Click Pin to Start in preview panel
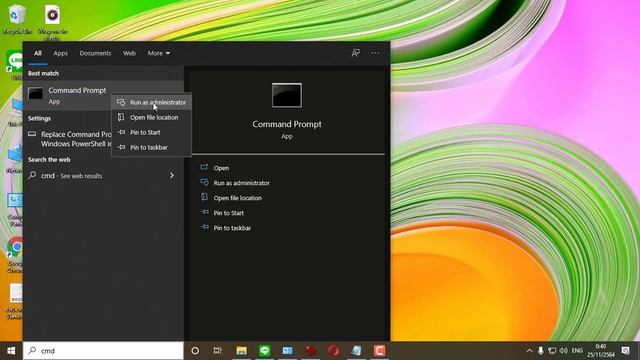The height and width of the screenshot is (360, 640). coord(229,213)
